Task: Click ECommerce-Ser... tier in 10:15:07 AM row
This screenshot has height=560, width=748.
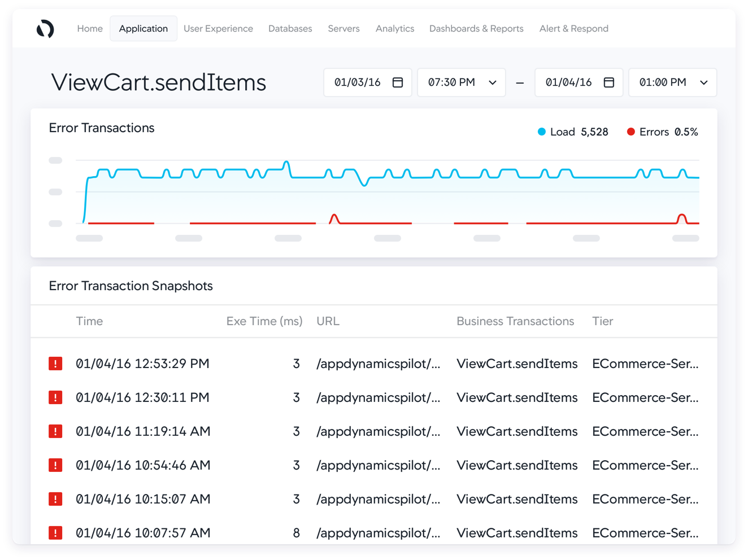Action: tap(645, 499)
